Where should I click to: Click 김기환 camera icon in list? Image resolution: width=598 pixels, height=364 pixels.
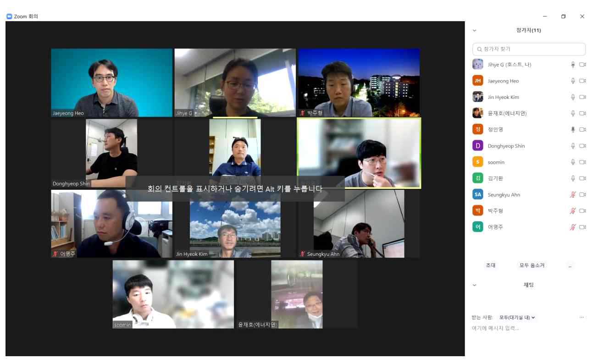pyautogui.click(x=583, y=178)
